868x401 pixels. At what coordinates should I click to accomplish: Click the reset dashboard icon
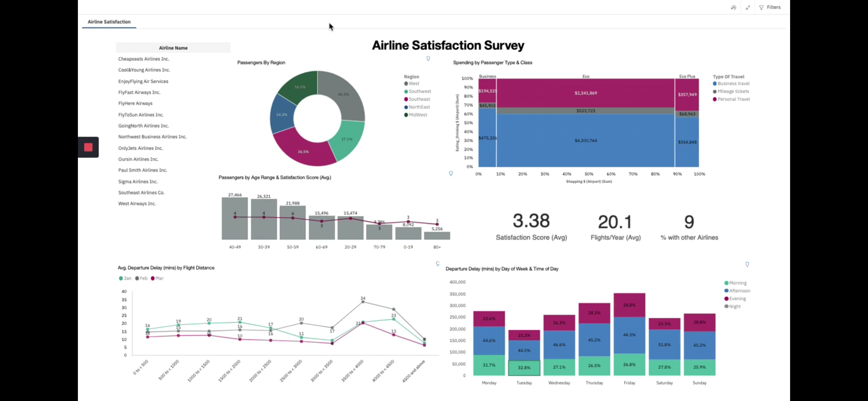coord(733,7)
